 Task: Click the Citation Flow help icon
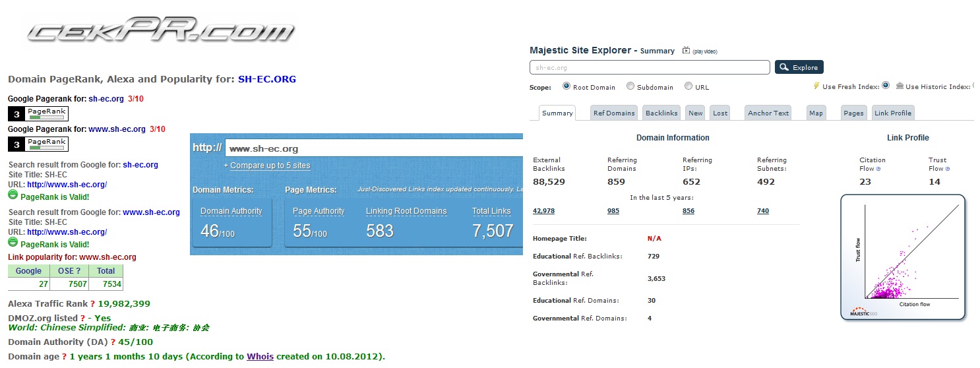click(878, 169)
